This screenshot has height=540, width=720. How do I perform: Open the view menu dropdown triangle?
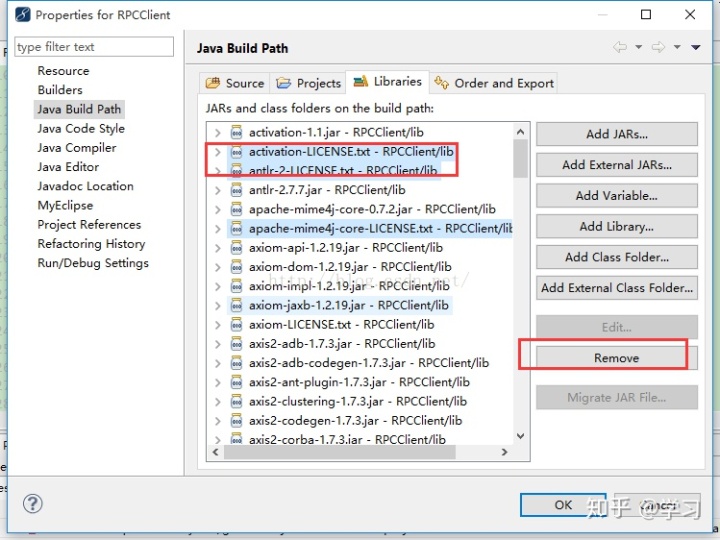[x=696, y=47]
